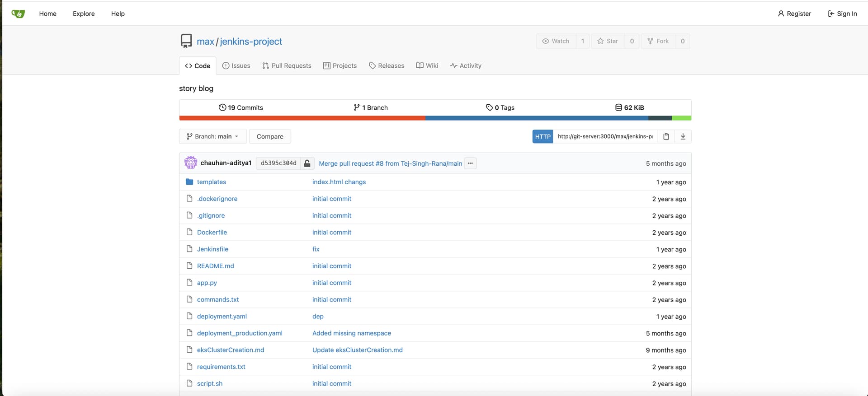Open Branch: main dropdown

tap(212, 136)
